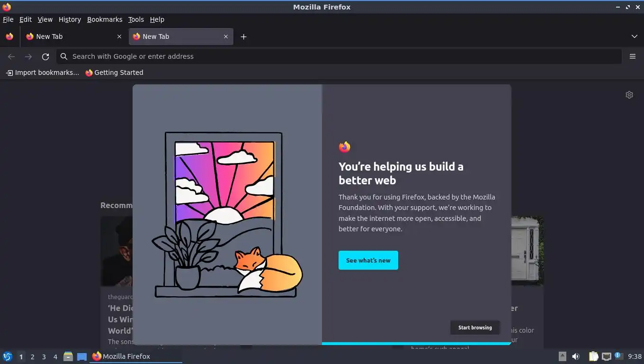
Task: Open the History menu
Action: coord(70,19)
